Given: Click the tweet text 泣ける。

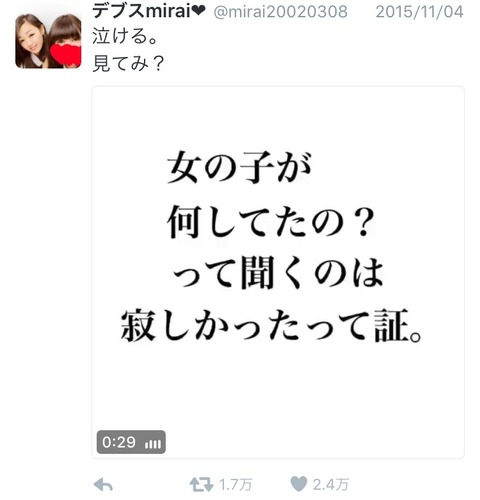Looking at the screenshot, I should (125, 36).
